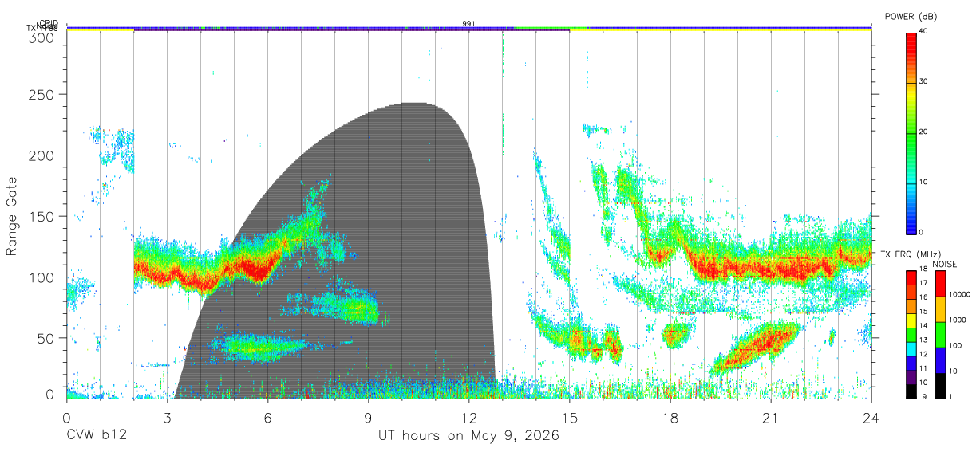Click the 1000 label on the NOISE scale
The width and height of the screenshot is (980, 452).
pos(957,320)
